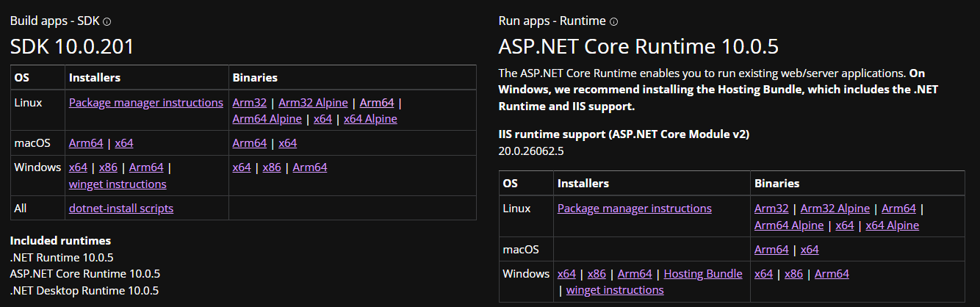The height and width of the screenshot is (307, 980).
Task: Open SDK Linux Package manager instructions
Action: coord(146,103)
